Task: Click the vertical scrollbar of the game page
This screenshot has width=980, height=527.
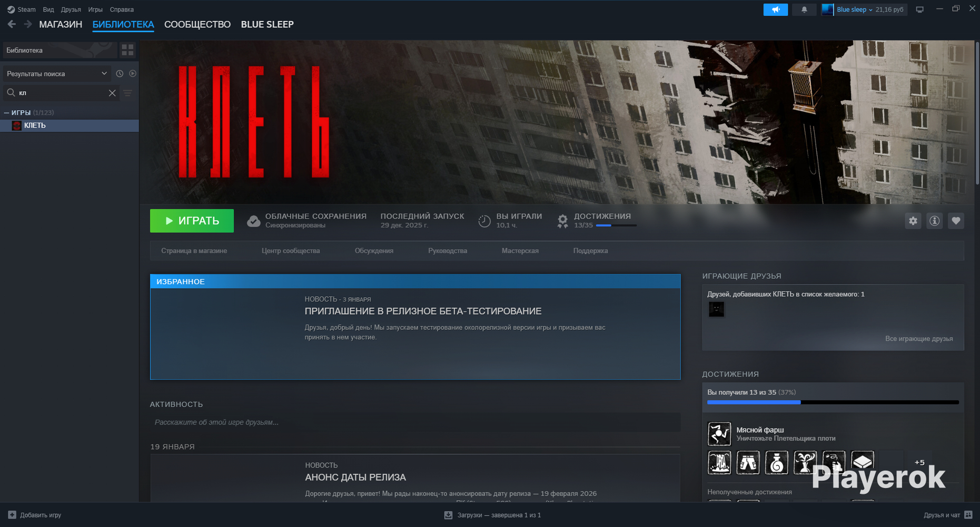Action: 977,113
